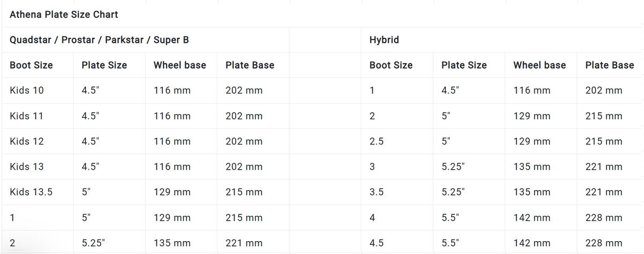The image size is (644, 254).
Task: Click the Hybrid section header
Action: 384,40
